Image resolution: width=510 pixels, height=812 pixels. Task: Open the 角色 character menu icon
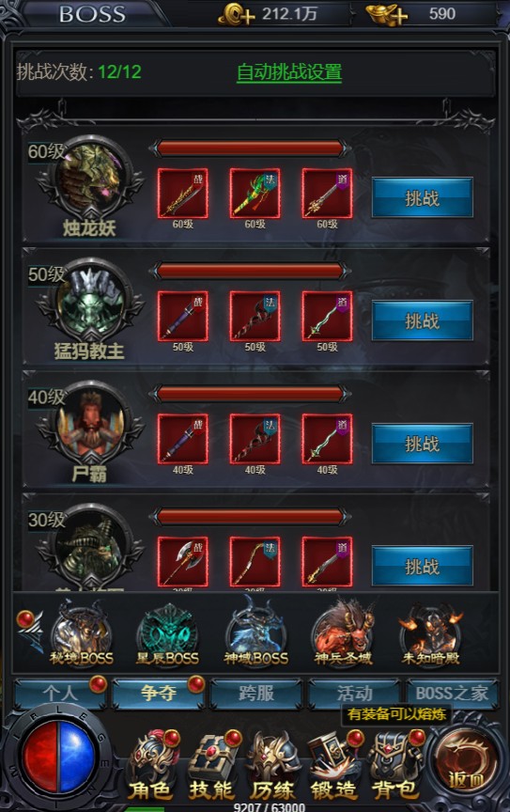(150, 767)
